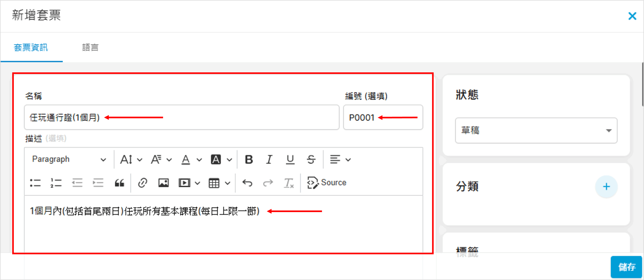The width and height of the screenshot is (644, 280).
Task: Apply italic formatting
Action: (x=269, y=159)
